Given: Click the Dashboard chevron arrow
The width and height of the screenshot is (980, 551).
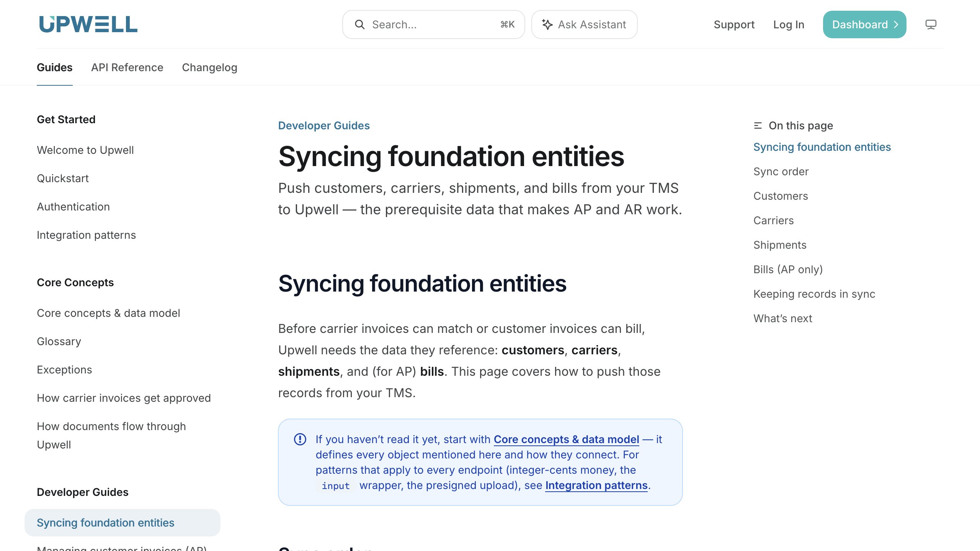Looking at the screenshot, I should pyautogui.click(x=896, y=24).
